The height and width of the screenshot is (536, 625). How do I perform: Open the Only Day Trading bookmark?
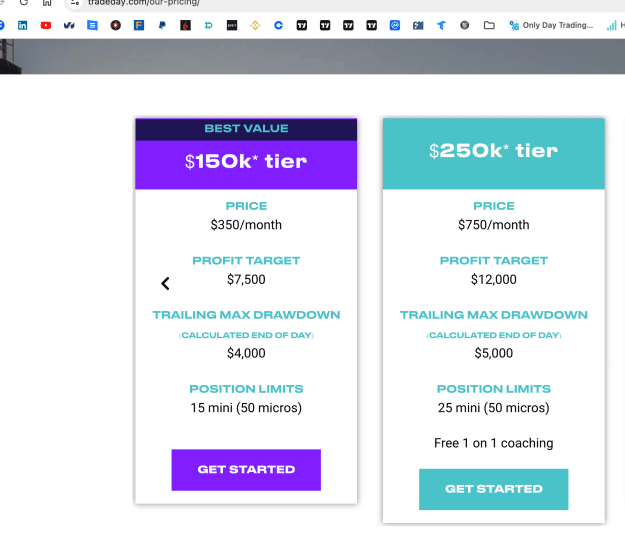(x=551, y=26)
